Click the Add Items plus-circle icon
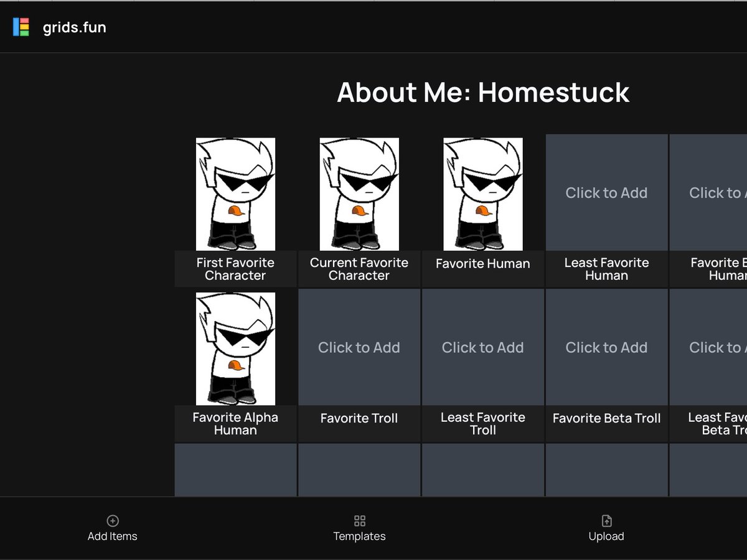 tap(113, 521)
